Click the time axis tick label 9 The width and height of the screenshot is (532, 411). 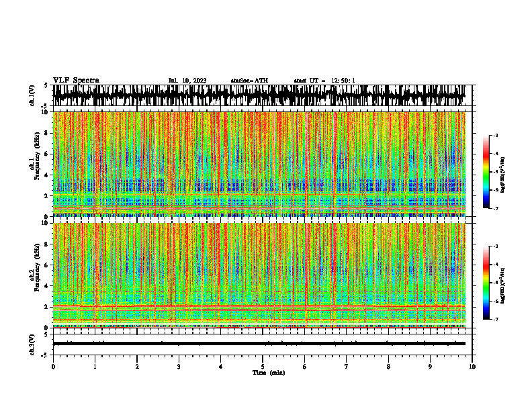click(x=430, y=367)
